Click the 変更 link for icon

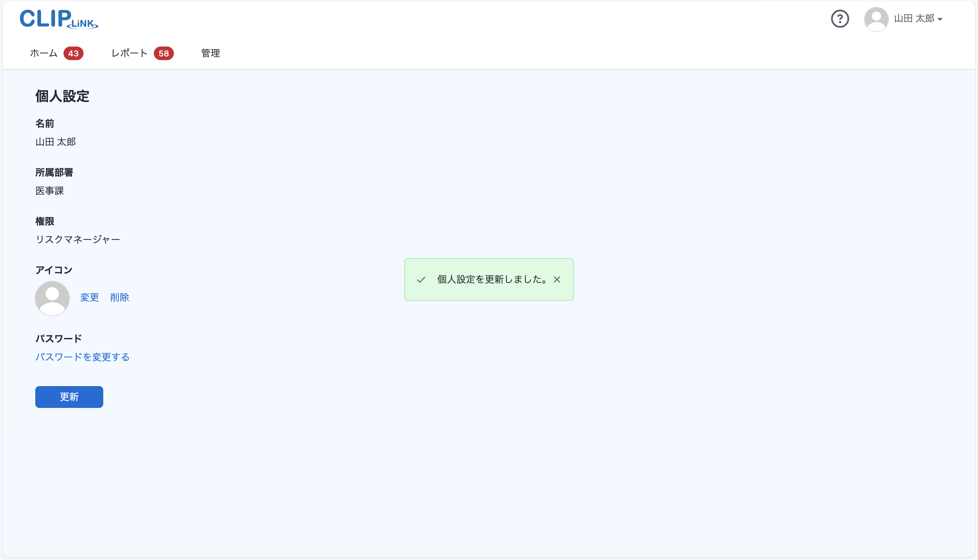click(90, 297)
